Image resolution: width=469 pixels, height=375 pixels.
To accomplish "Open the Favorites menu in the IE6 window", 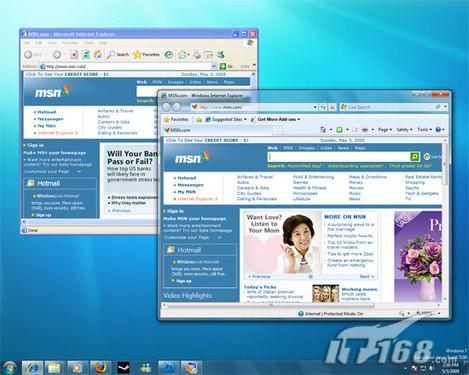I will click(70, 43).
